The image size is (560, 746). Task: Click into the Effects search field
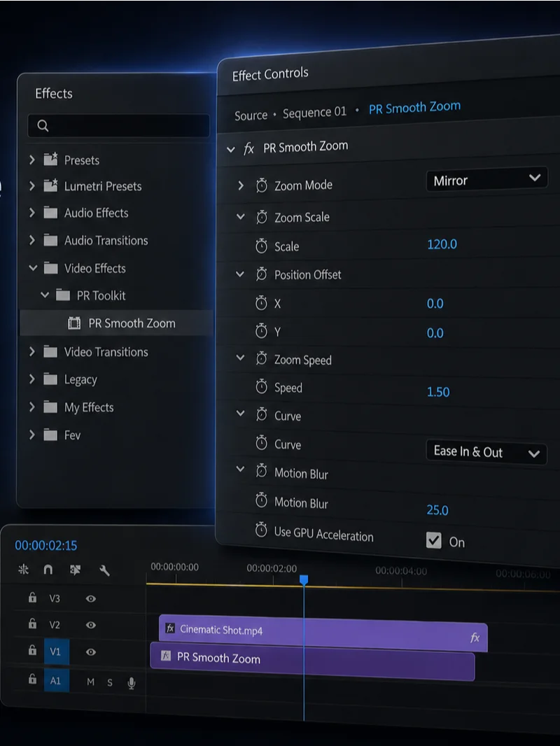pyautogui.click(x=118, y=125)
